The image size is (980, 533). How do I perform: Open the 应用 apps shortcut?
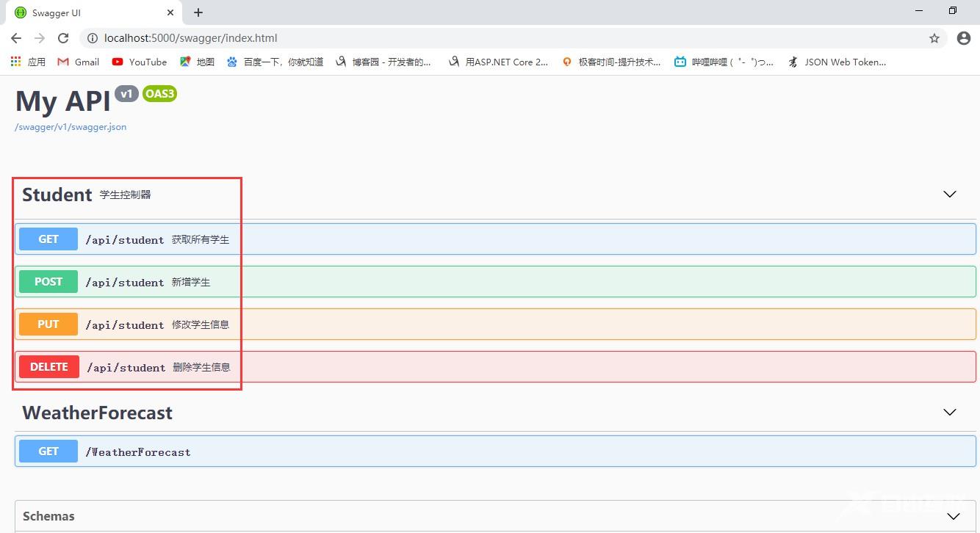pyautogui.click(x=28, y=62)
